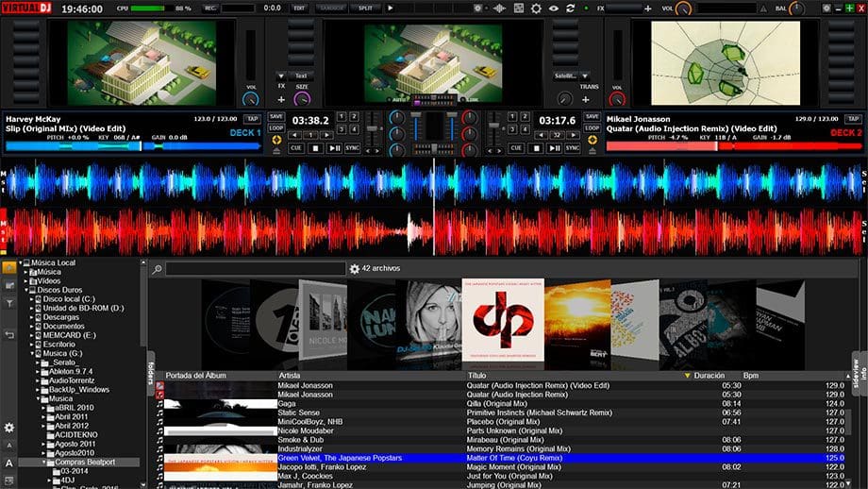The width and height of the screenshot is (868, 489).
Task: Stop Deck 1 playback
Action: (x=315, y=148)
